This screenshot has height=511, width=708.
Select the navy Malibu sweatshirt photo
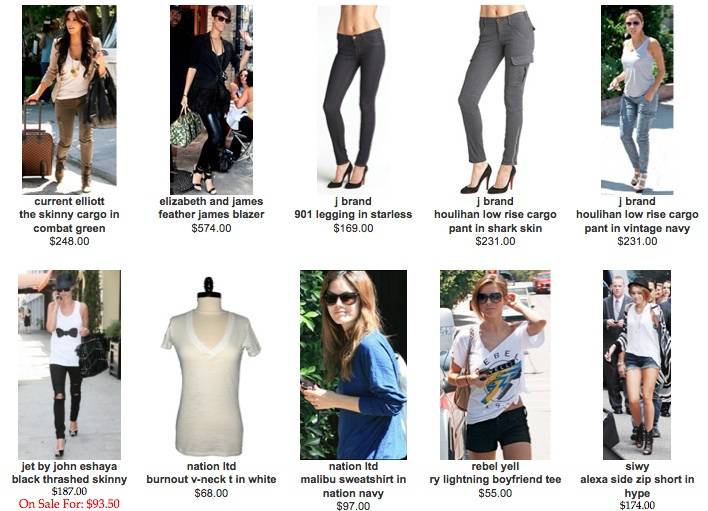pos(354,365)
